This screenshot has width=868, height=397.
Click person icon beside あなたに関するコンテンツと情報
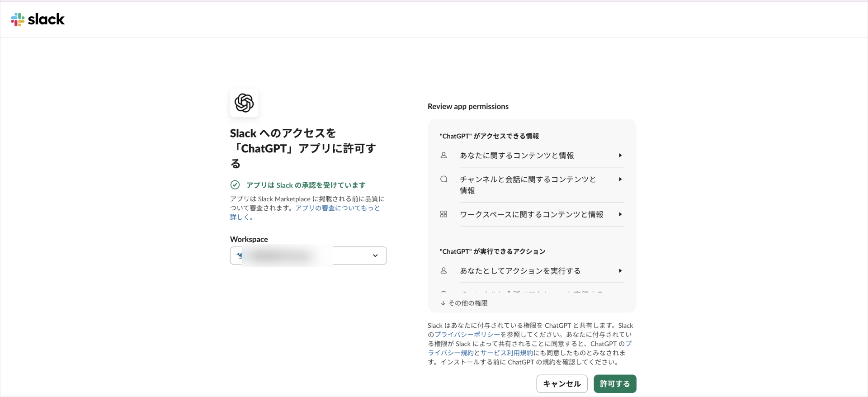pos(443,156)
